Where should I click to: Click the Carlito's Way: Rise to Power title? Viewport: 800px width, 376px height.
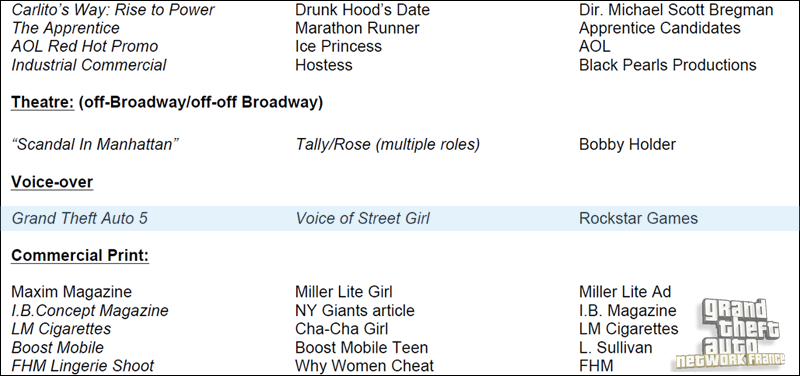click(113, 9)
